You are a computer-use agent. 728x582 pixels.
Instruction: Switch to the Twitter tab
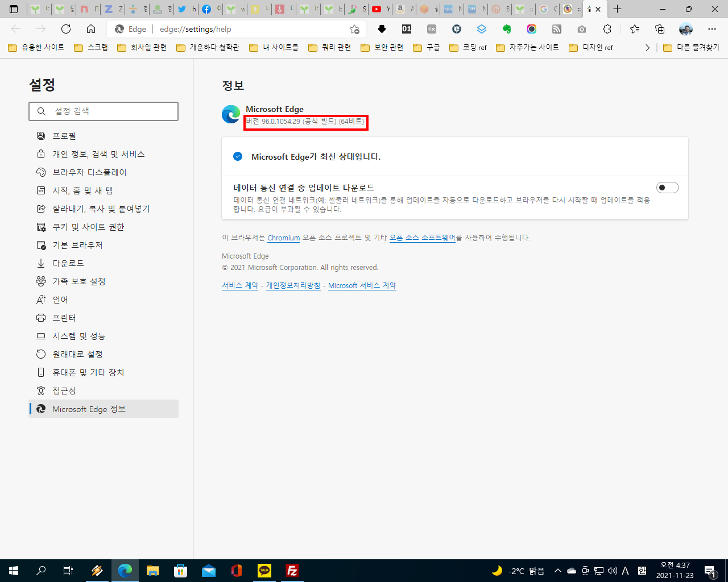tap(186, 9)
